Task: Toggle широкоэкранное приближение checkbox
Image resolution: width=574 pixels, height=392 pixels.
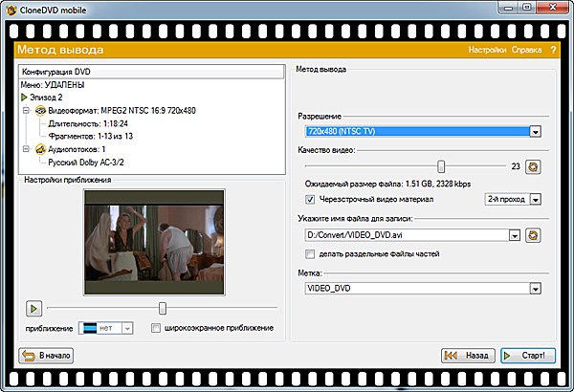Action: tap(156, 328)
